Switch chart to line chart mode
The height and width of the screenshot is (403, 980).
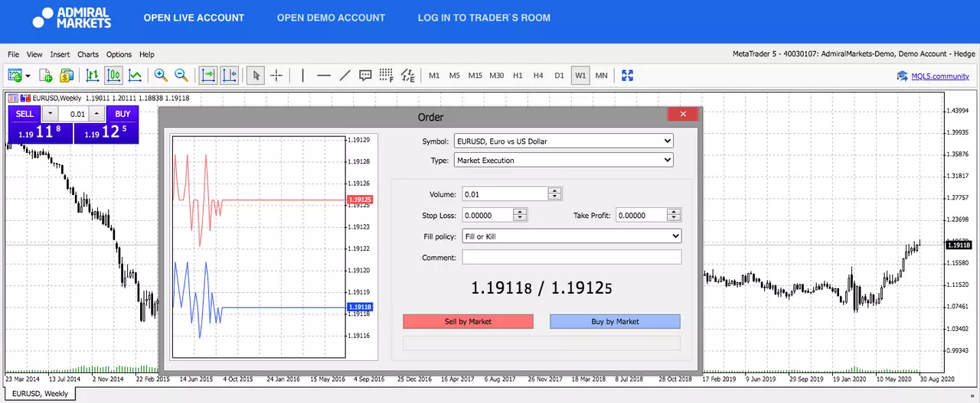pos(135,75)
